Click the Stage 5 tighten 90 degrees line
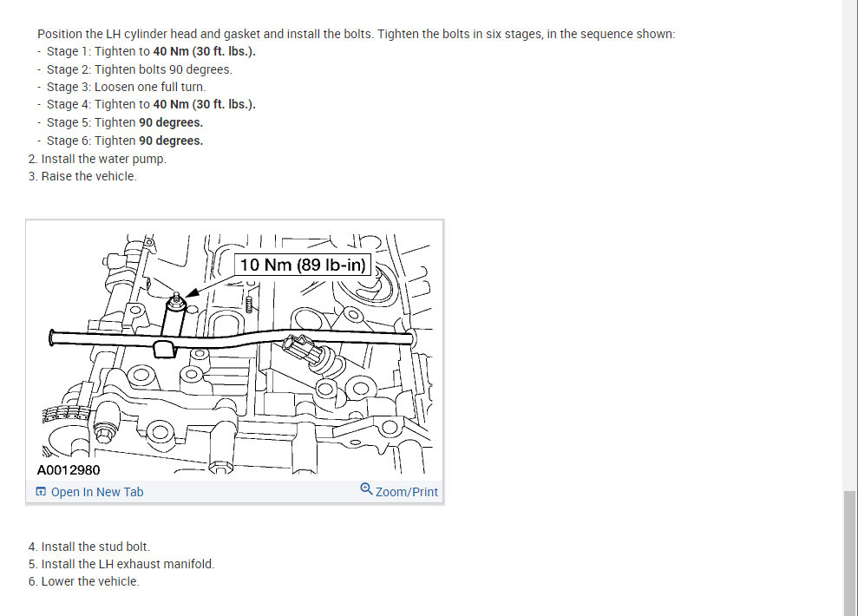Image resolution: width=858 pixels, height=616 pixels. [125, 122]
